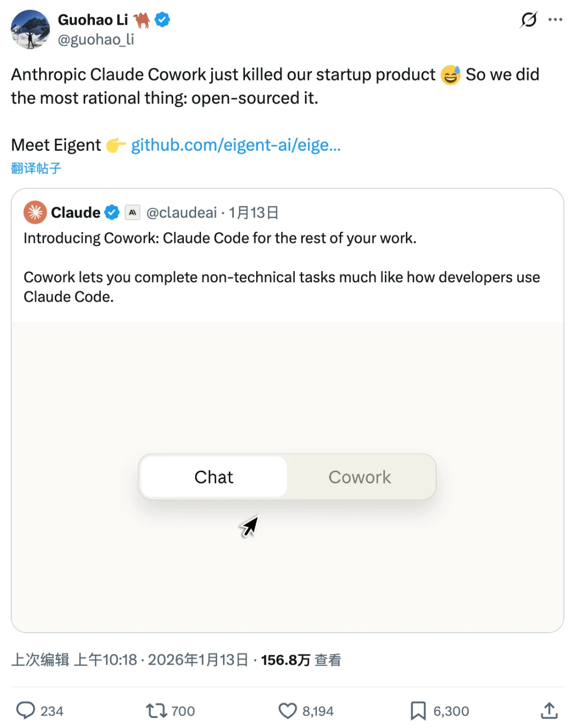Click the automated account label beside Claude
Viewport: 579px width, 728px height.
point(132,212)
